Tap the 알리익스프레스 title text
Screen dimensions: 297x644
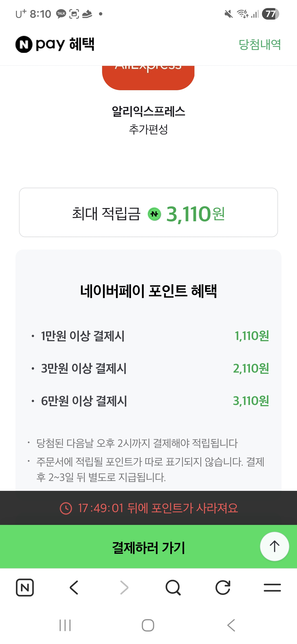148,111
